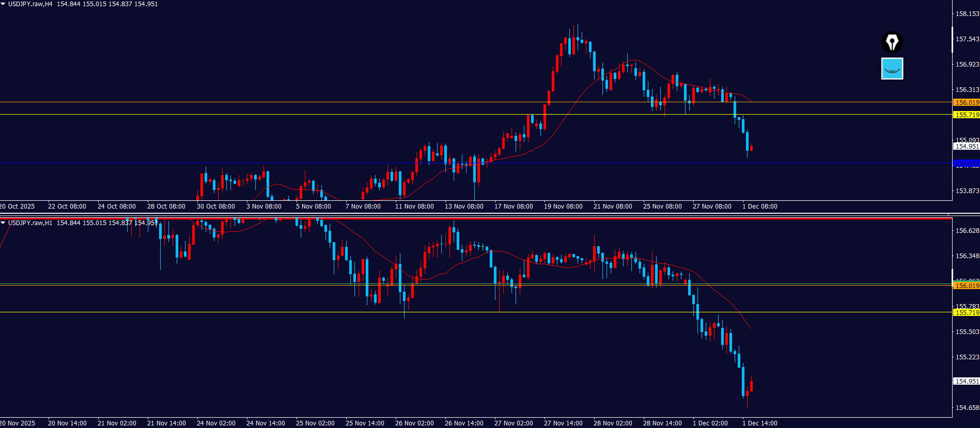The height and width of the screenshot is (428, 980).
Task: Open the H1 chart's title dropdown arrow
Action: [x=3, y=223]
